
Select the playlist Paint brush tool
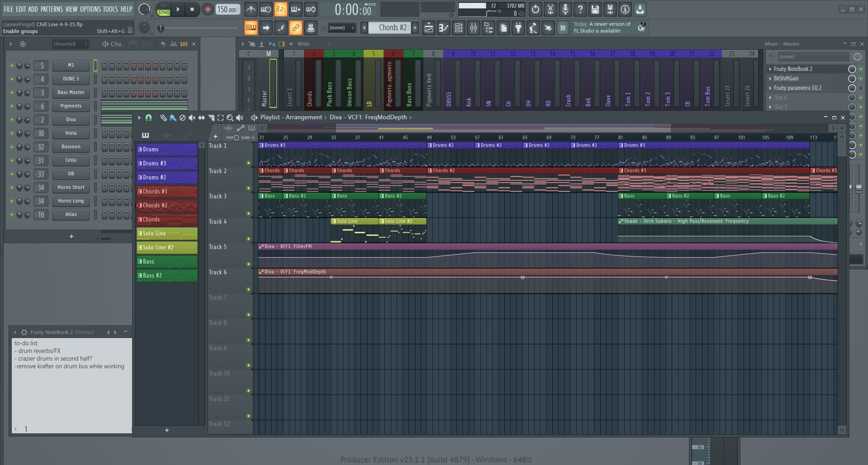point(173,117)
